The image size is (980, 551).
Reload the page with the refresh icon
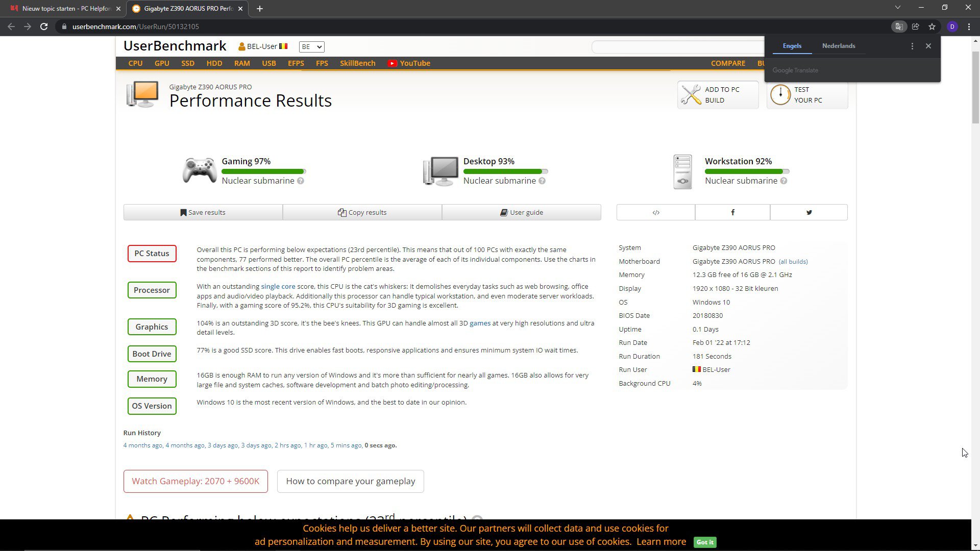click(44, 27)
